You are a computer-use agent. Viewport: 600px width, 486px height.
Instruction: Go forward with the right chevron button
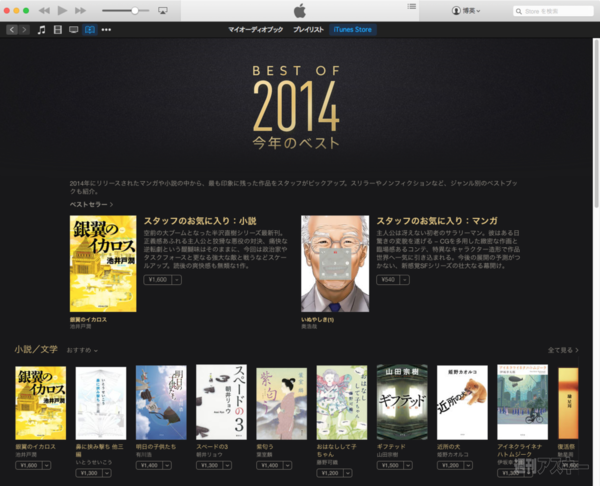pyautogui.click(x=24, y=29)
